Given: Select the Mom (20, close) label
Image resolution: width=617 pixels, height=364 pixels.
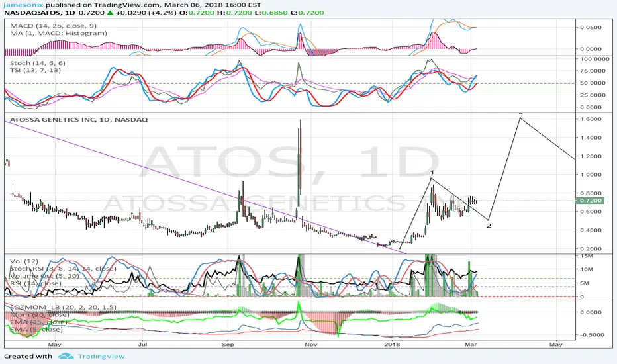Looking at the screenshot, I should tap(39, 315).
